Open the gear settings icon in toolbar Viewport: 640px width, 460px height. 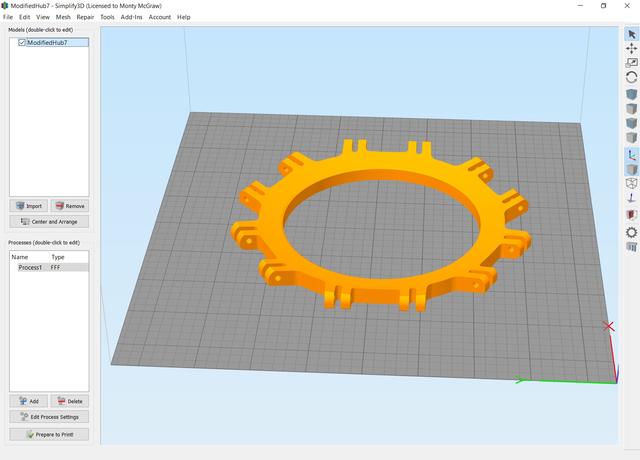tap(631, 232)
